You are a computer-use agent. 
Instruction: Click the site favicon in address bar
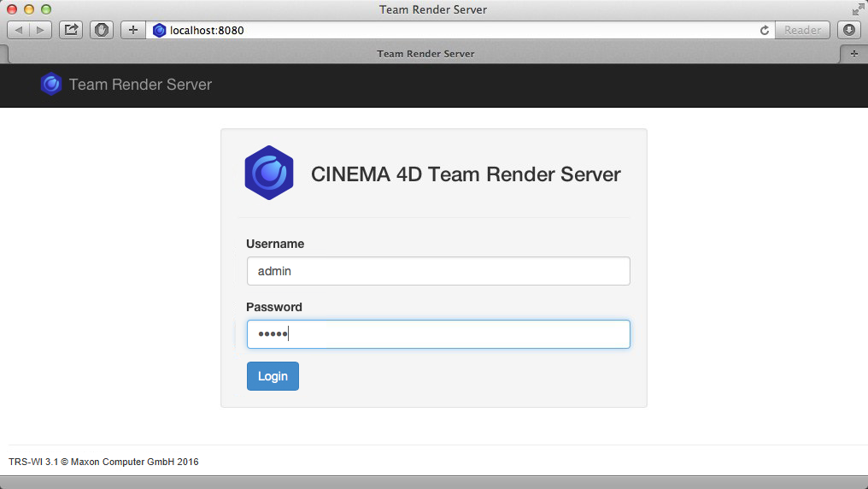coord(159,30)
